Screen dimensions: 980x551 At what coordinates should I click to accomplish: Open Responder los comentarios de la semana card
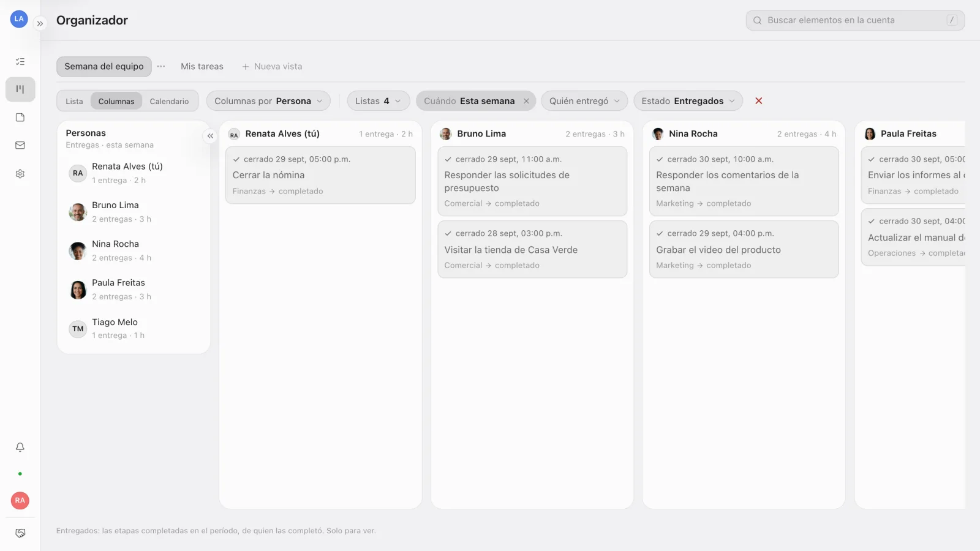744,181
